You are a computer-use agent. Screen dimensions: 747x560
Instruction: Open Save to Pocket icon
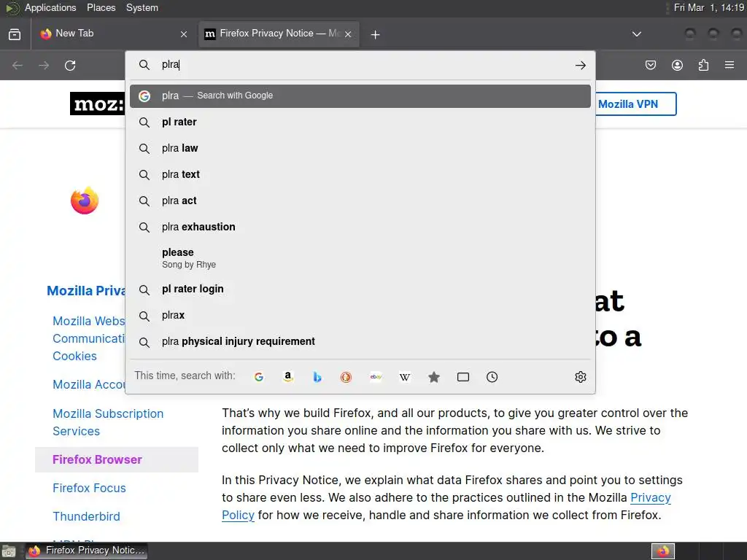point(651,65)
